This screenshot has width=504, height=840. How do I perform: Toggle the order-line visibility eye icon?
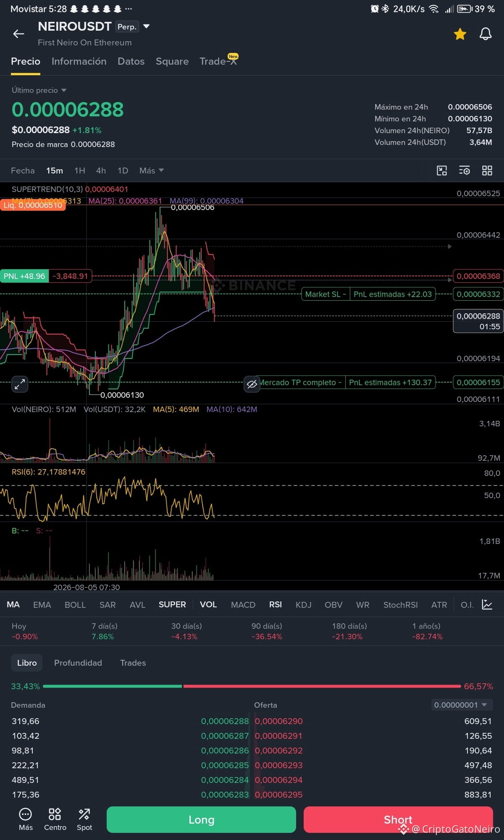[252, 384]
